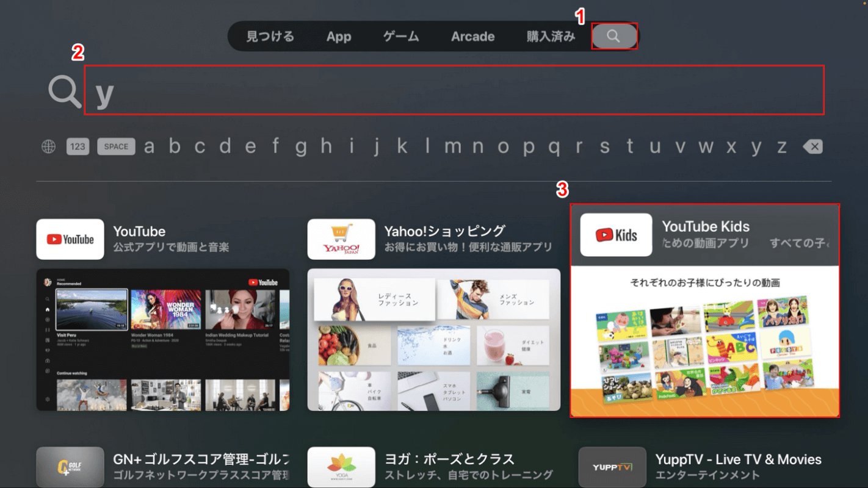
Task: Select letter v on keyboard
Action: point(680,147)
